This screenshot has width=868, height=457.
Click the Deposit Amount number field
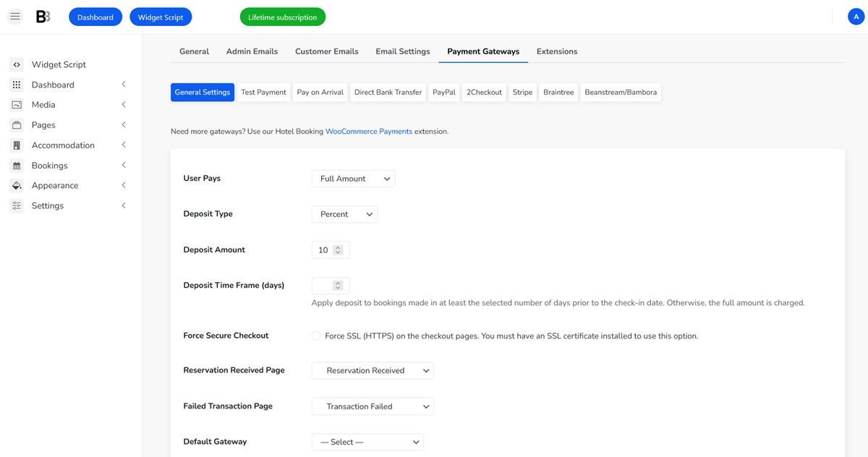(x=331, y=250)
